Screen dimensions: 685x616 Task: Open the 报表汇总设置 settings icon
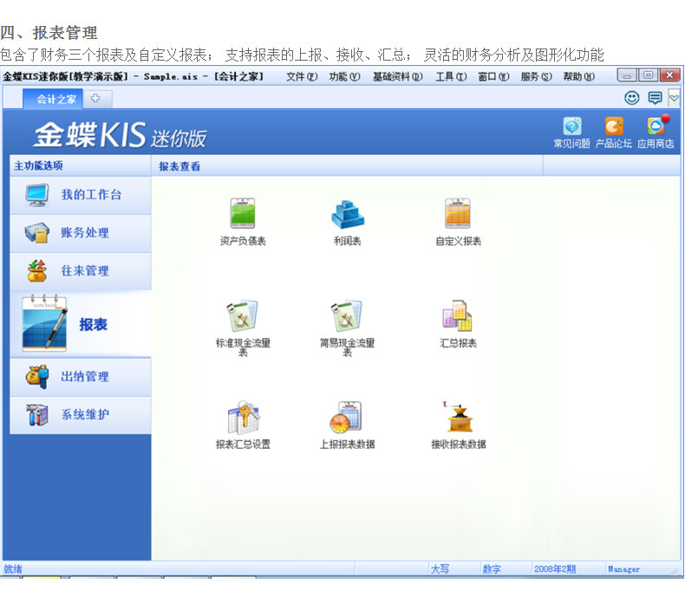coord(243,418)
